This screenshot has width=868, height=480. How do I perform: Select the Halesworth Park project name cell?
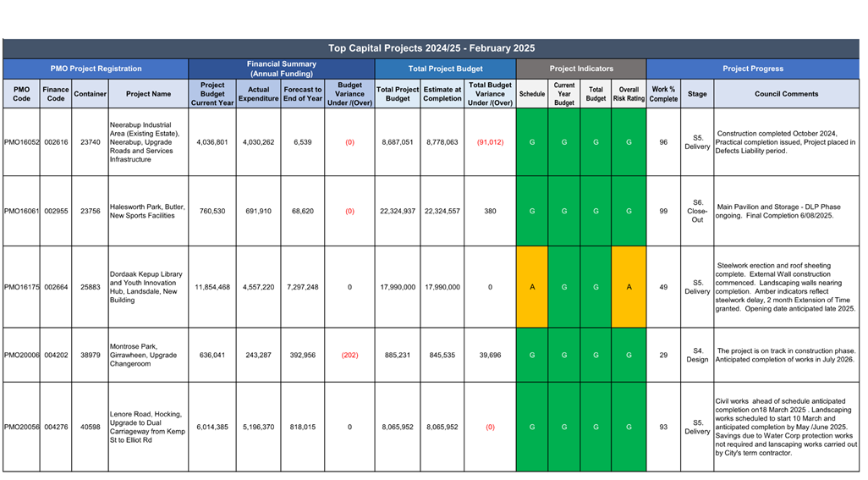(149, 211)
